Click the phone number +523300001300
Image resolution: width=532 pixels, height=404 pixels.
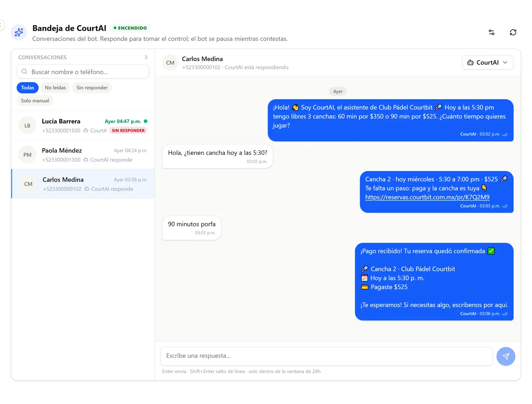tap(61, 160)
